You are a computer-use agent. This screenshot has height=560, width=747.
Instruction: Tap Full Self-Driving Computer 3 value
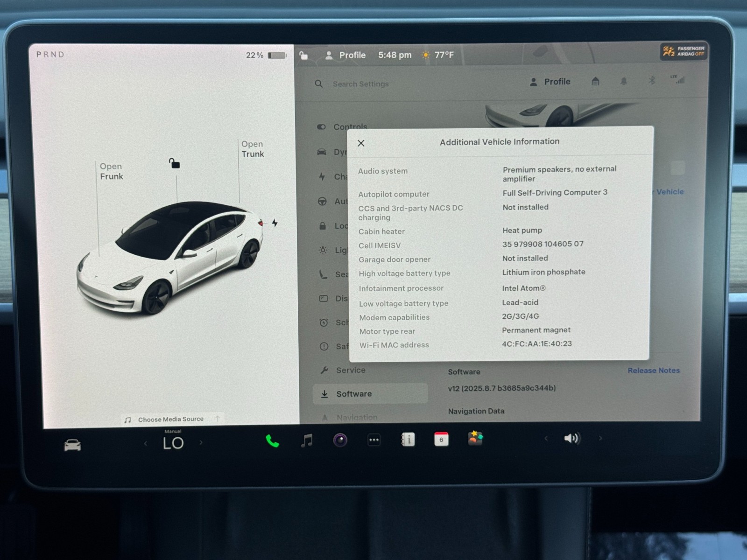point(555,192)
